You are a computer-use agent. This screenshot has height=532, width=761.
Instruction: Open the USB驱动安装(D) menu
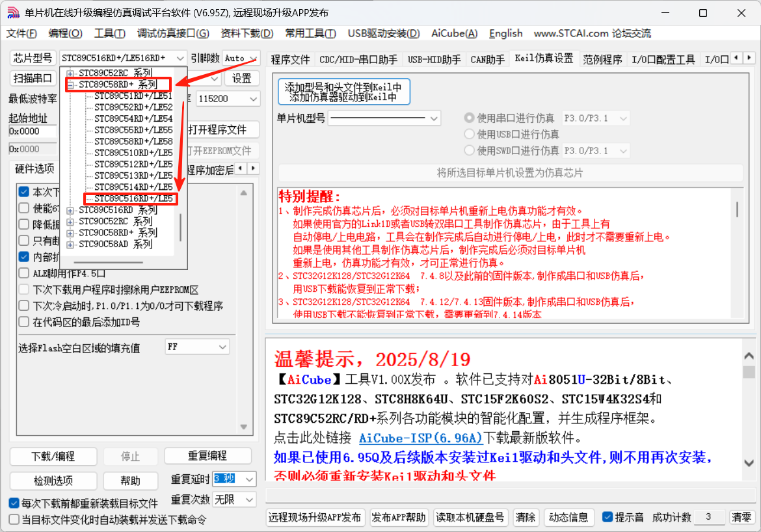(x=383, y=33)
